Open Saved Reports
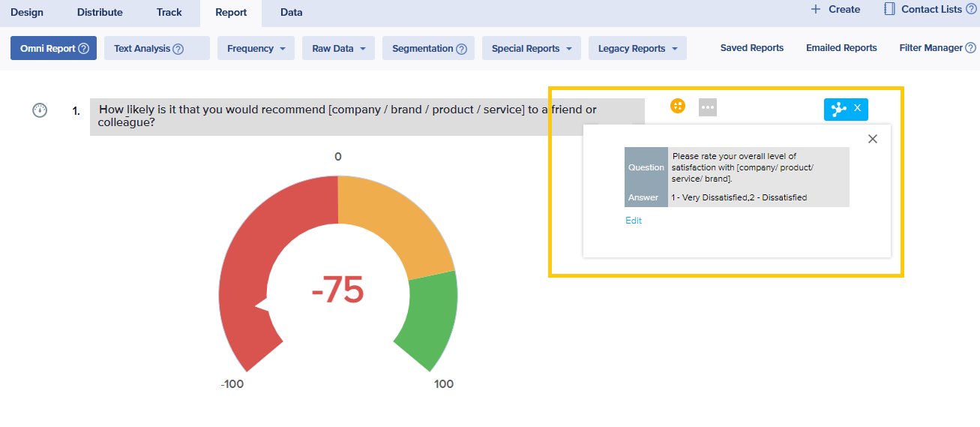The width and height of the screenshot is (980, 427). tap(752, 48)
